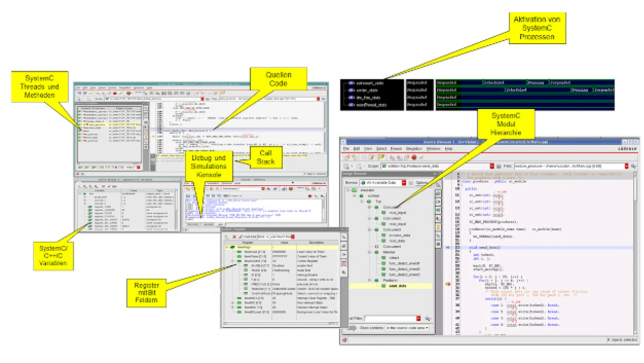
Task: Open the Help menu in right Source Browser
Action: point(448,149)
